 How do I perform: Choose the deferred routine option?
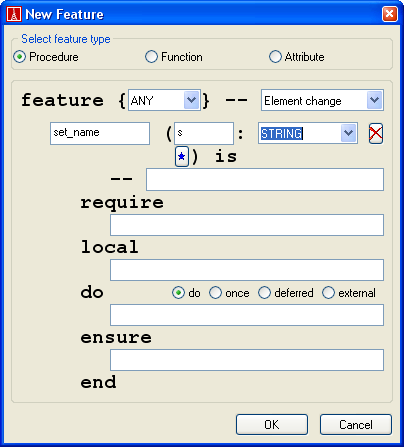point(264,293)
